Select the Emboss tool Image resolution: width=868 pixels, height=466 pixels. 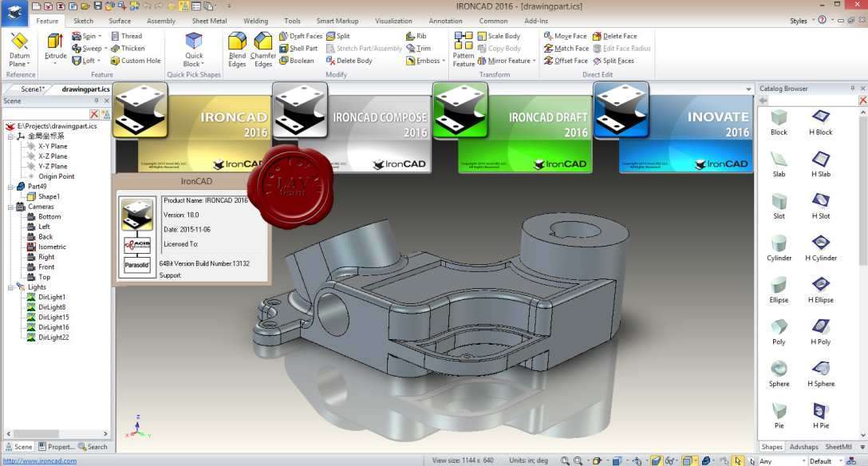tap(425, 60)
